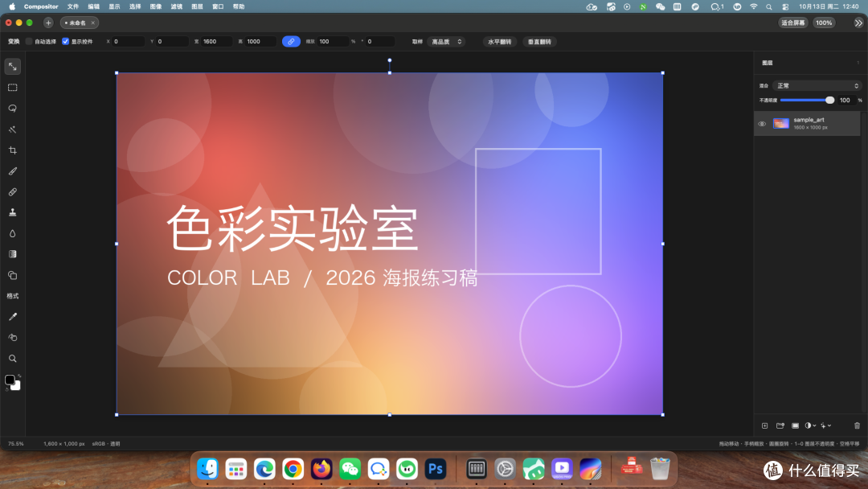Select the Rectangular Marquee tool
The height and width of the screenshot is (489, 868).
pyautogui.click(x=12, y=88)
